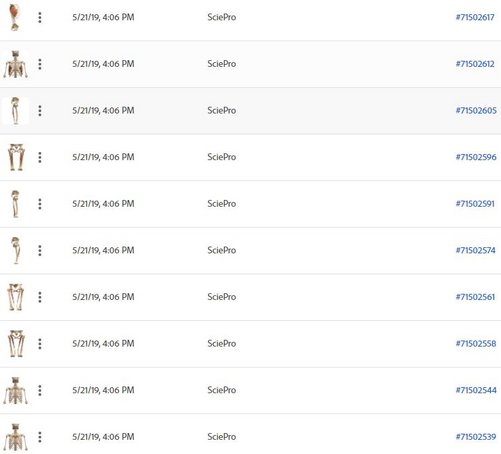501x454 pixels.
Task: Open more options for asset #71502574
Action: [40, 250]
